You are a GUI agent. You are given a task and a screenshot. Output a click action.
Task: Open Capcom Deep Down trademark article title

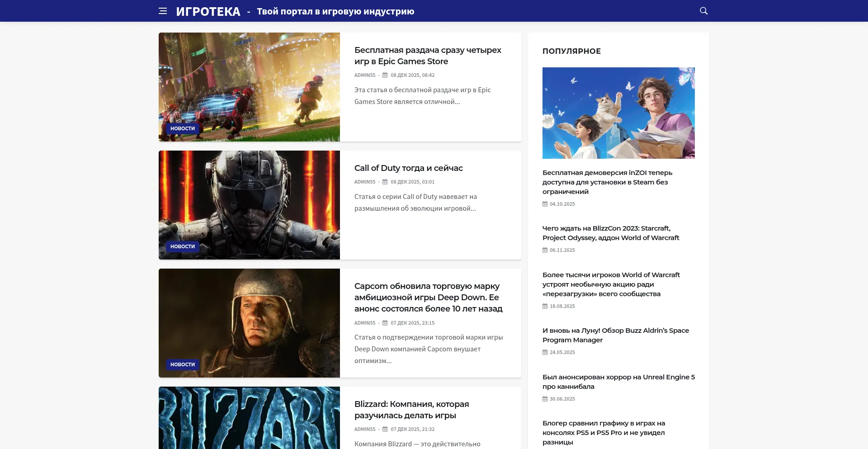[429, 297]
